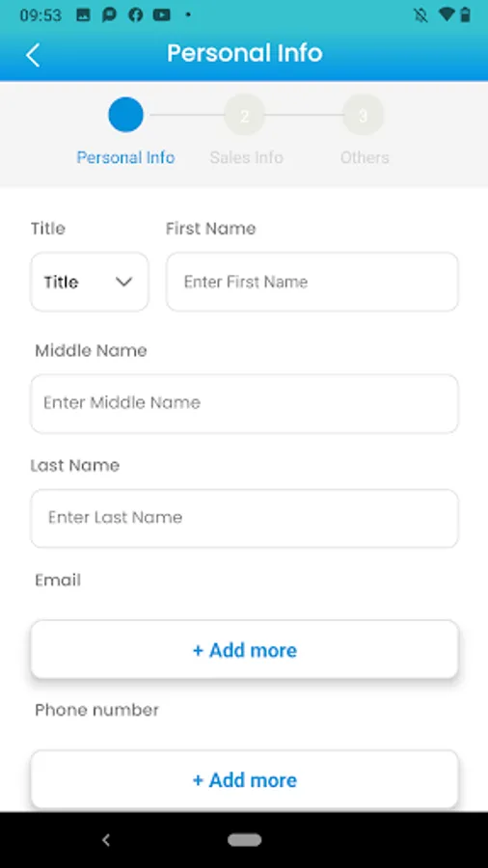Tap the home pill in navigation bar

tap(245, 840)
